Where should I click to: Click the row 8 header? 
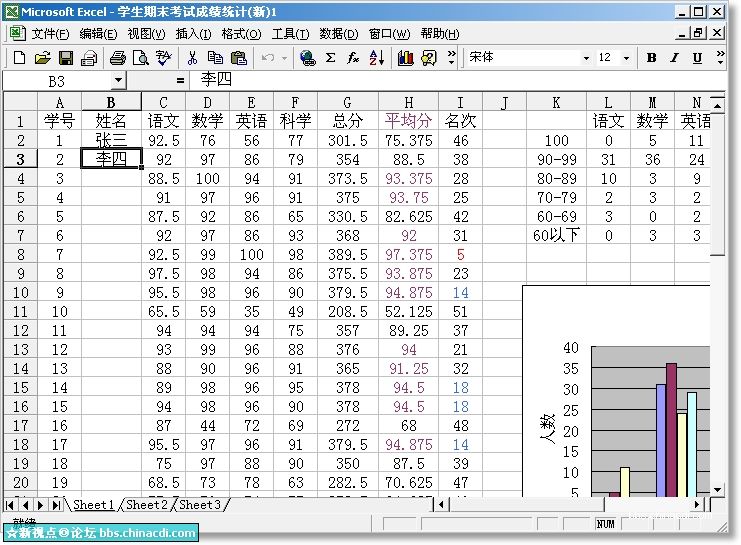coord(20,255)
